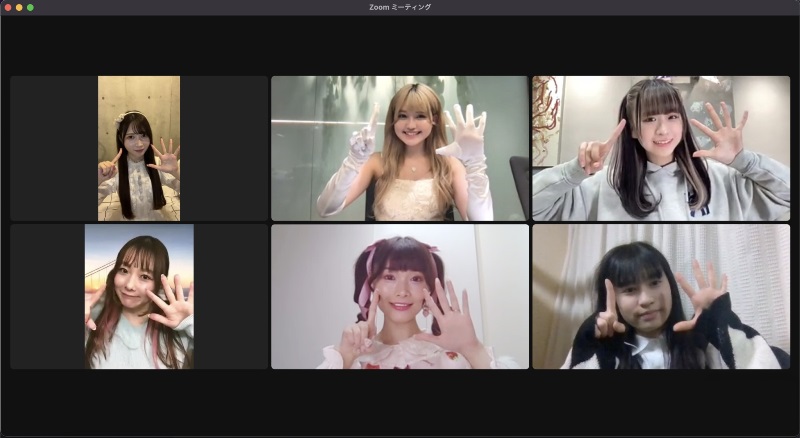Click the empty black area below video grid
Image resolution: width=800 pixels, height=438 pixels.
[400, 402]
